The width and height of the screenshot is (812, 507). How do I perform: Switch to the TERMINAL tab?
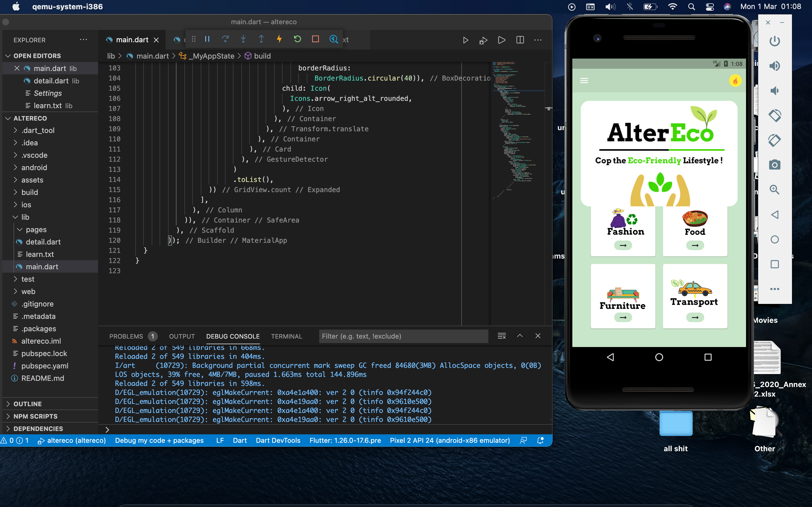pyautogui.click(x=286, y=336)
